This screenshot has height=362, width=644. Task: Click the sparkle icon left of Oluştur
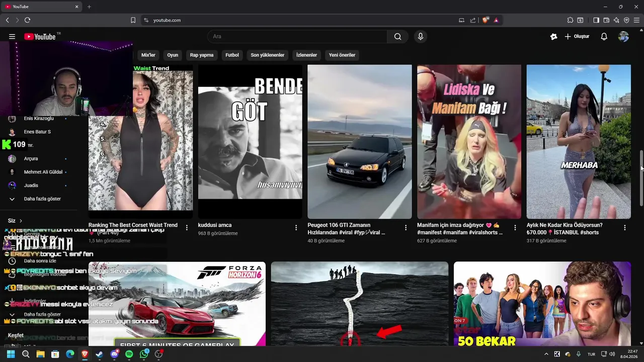pos(553,37)
